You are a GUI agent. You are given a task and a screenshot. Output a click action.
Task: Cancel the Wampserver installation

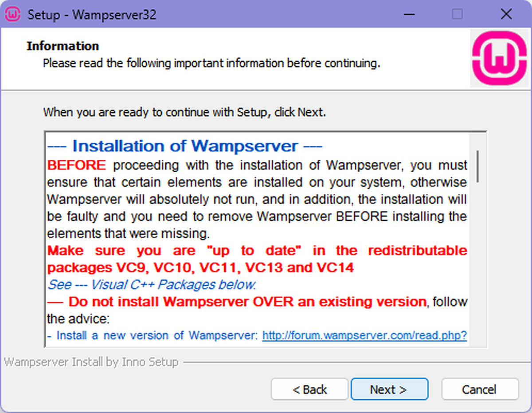pyautogui.click(x=479, y=389)
